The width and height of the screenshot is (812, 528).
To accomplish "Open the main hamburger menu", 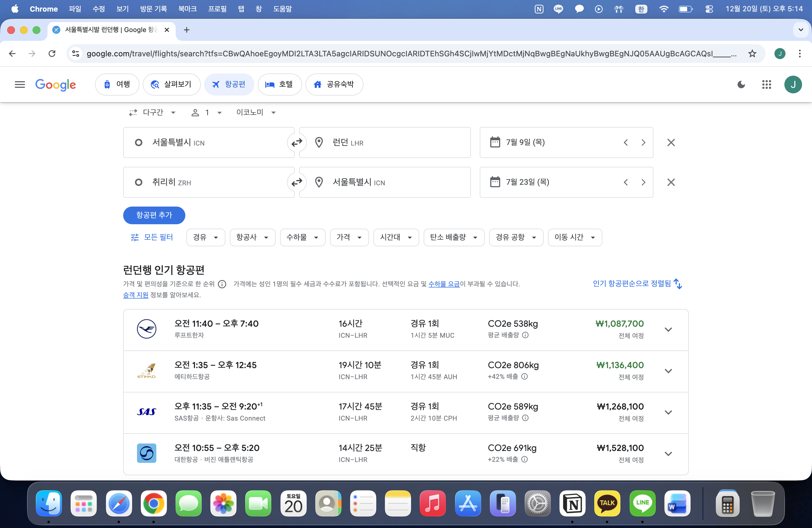I will click(x=20, y=84).
